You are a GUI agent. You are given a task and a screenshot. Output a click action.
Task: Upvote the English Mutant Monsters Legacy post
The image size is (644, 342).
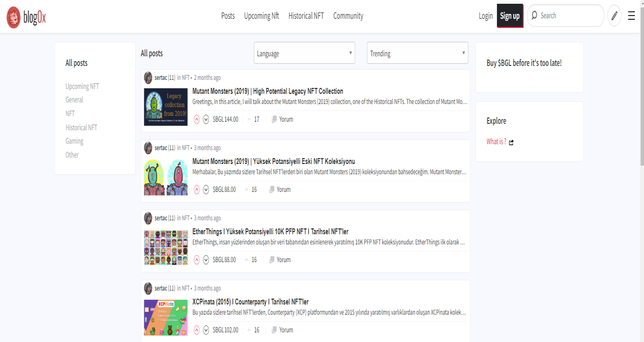196,119
